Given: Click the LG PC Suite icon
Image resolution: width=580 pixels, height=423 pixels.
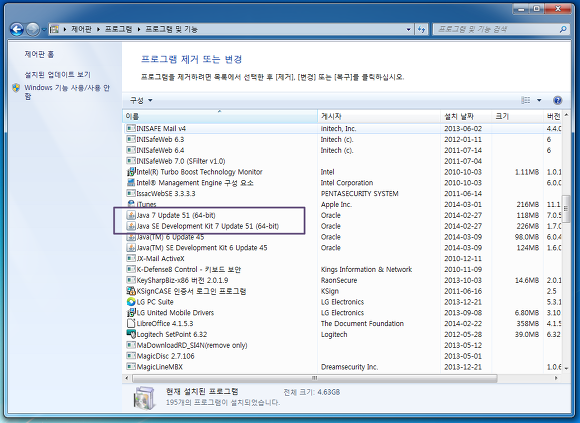Looking at the screenshot, I should click(131, 302).
